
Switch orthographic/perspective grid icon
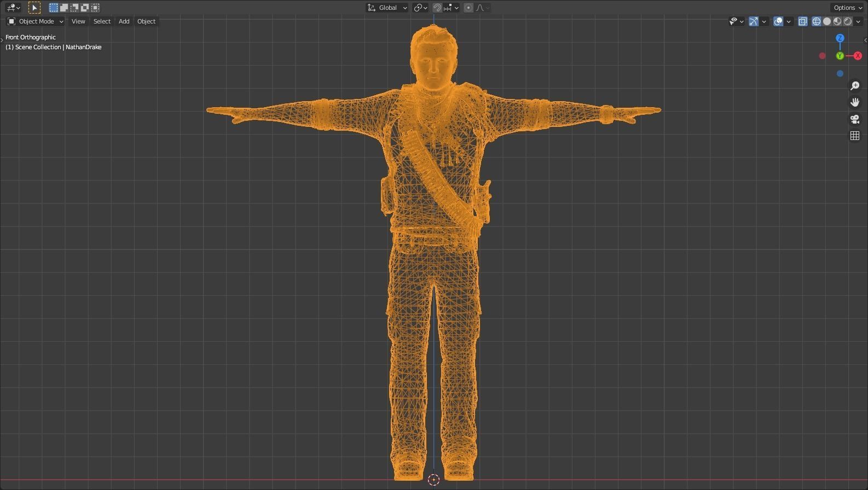[855, 136]
